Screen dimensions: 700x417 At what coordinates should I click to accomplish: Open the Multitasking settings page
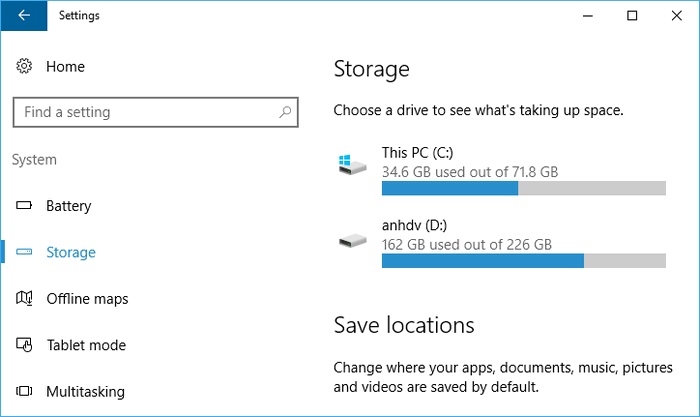85,391
